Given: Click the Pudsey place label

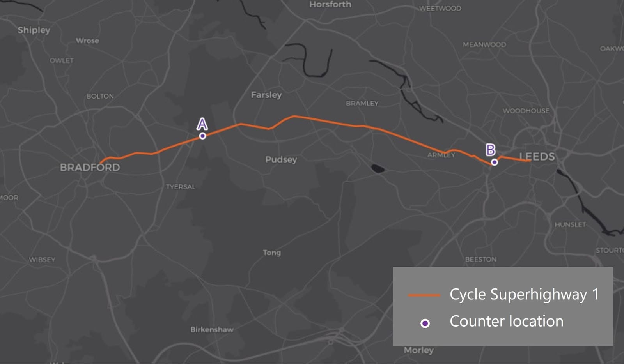Looking at the screenshot, I should (x=281, y=159).
